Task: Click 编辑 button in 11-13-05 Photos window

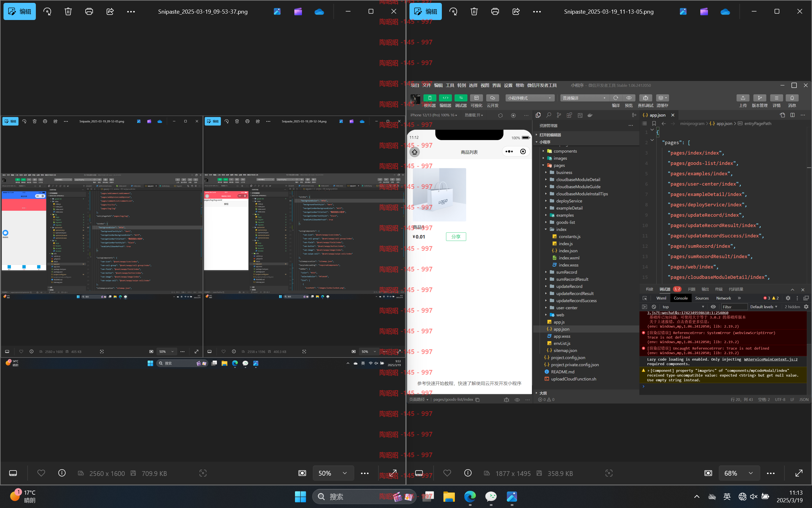Action: tap(425, 11)
